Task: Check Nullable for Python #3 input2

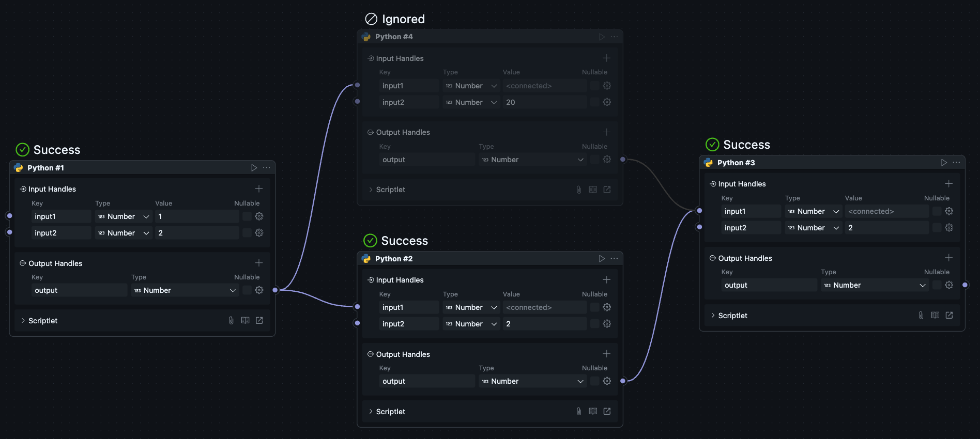Action: (x=937, y=228)
